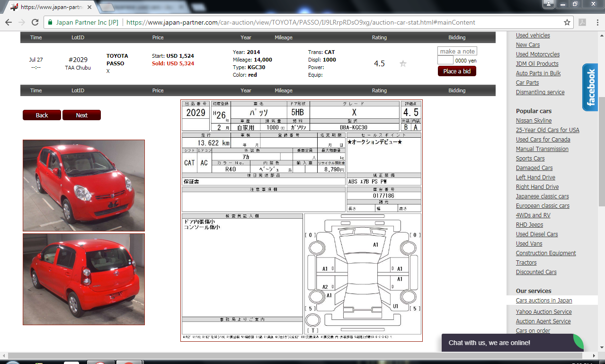Reload the page with refresh icon
This screenshot has height=364, width=605.
coord(35,22)
